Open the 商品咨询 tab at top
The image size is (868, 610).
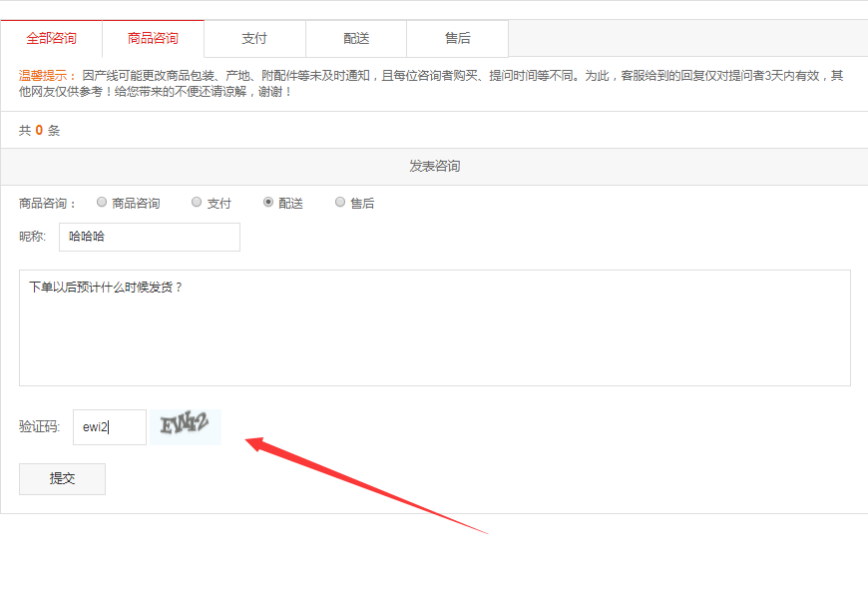coord(153,39)
